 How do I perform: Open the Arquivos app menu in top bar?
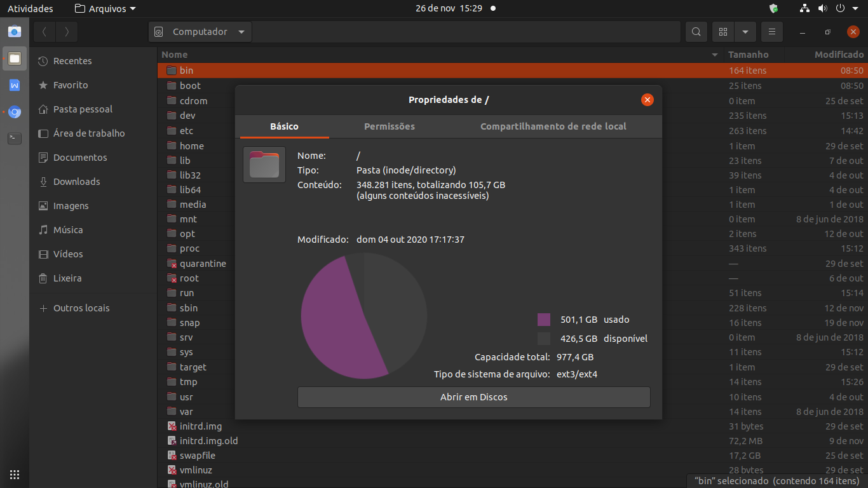[x=105, y=8]
